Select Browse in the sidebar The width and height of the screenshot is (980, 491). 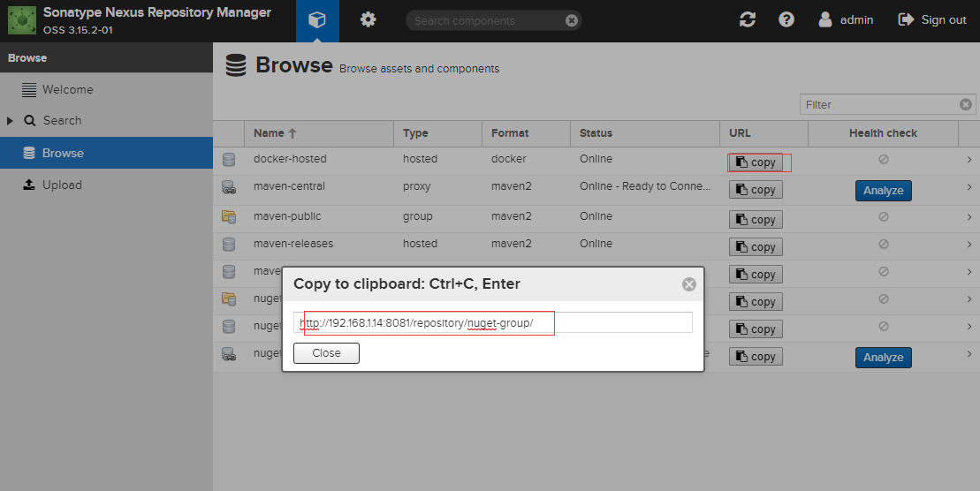(106, 153)
